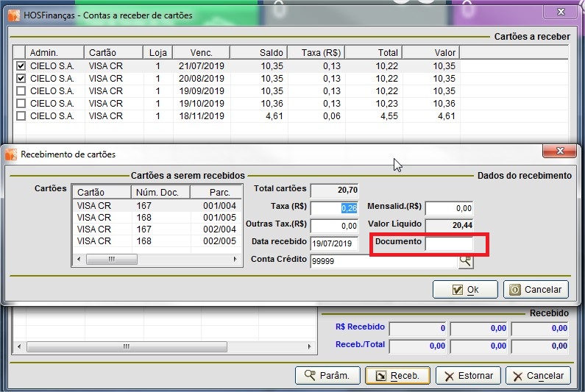Check the CIELO row due 18/11/2019
This screenshot has height=392, width=585.
coord(21,116)
